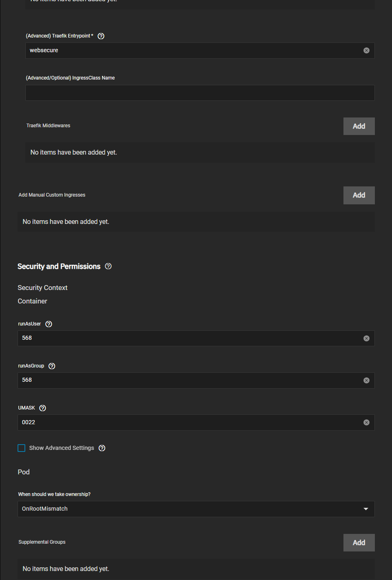Open the When should we take ownership dropdown

coord(365,509)
